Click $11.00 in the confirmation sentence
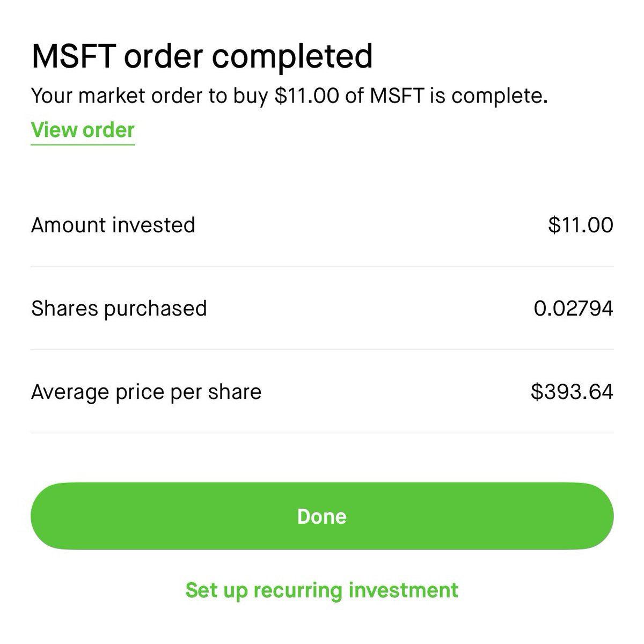Screen dimensions: 644x644 [306, 97]
